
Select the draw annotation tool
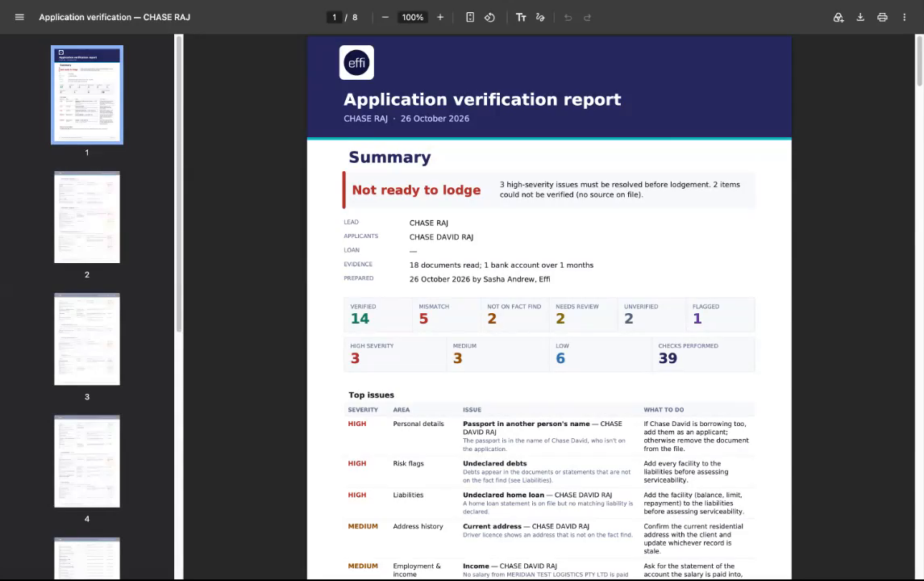(540, 17)
